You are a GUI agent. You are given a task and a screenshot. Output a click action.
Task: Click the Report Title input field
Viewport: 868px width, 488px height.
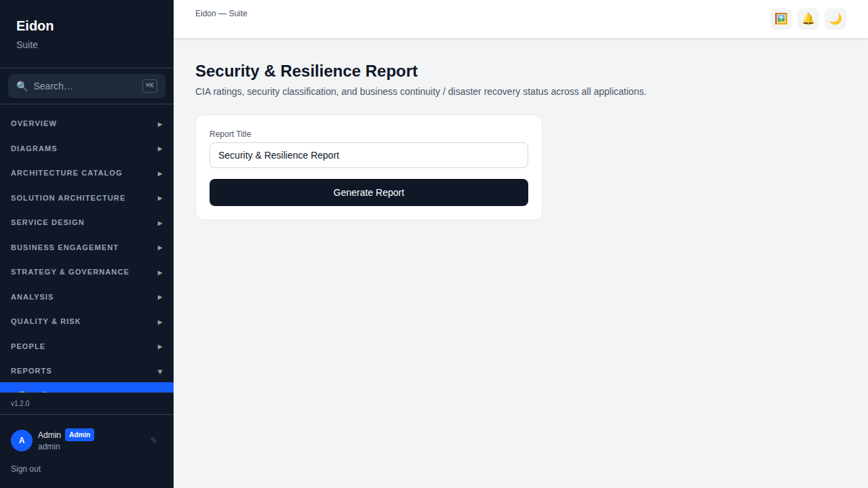(369, 155)
